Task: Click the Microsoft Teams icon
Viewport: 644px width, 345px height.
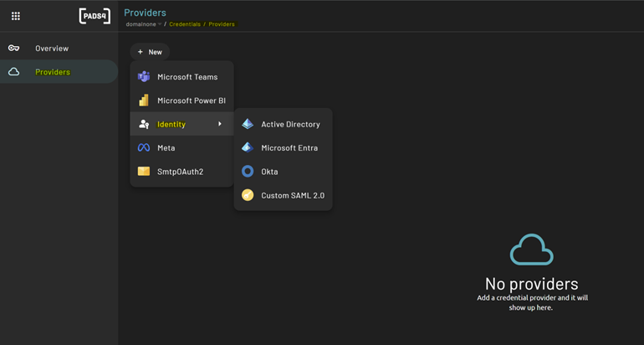Action: pyautogui.click(x=144, y=76)
